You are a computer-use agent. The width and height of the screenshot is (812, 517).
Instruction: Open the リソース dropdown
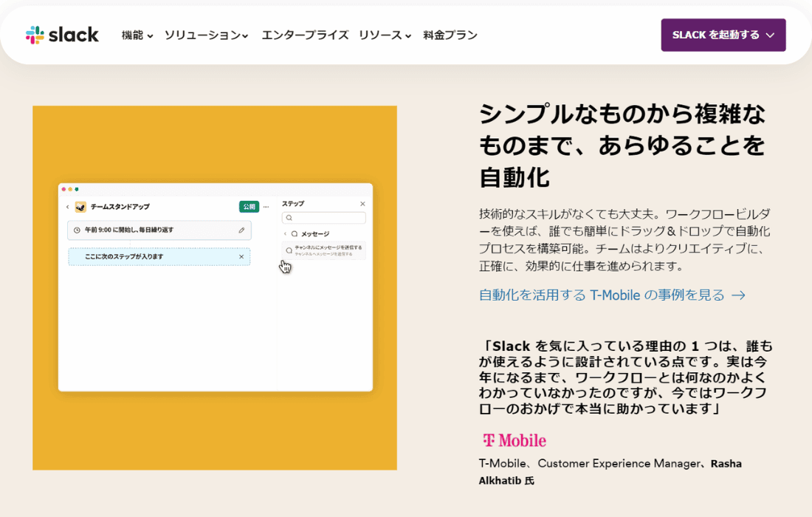point(385,35)
